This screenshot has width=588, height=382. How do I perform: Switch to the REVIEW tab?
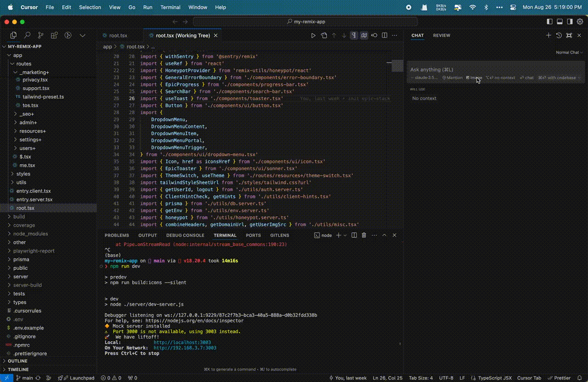pos(441,35)
